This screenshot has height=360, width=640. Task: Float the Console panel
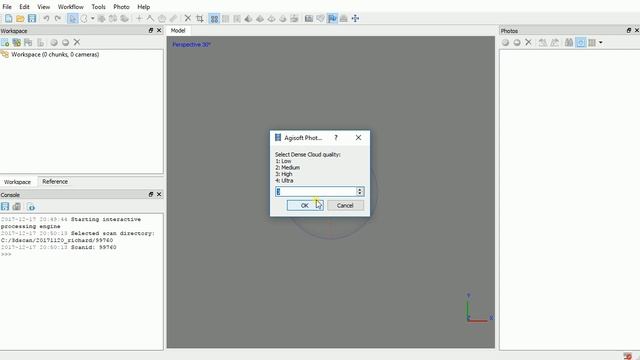point(151,195)
